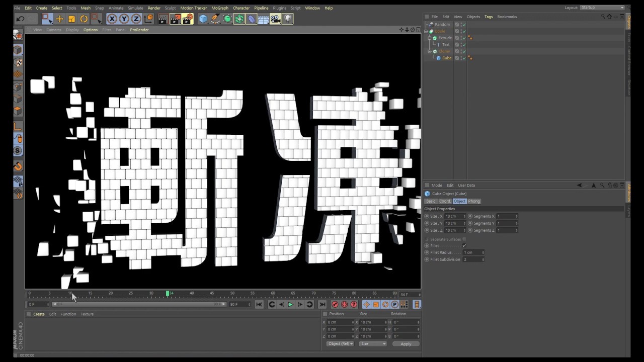Screen dimensions: 644x362
Task: Collapse the Boole object tree
Action: tap(426, 31)
